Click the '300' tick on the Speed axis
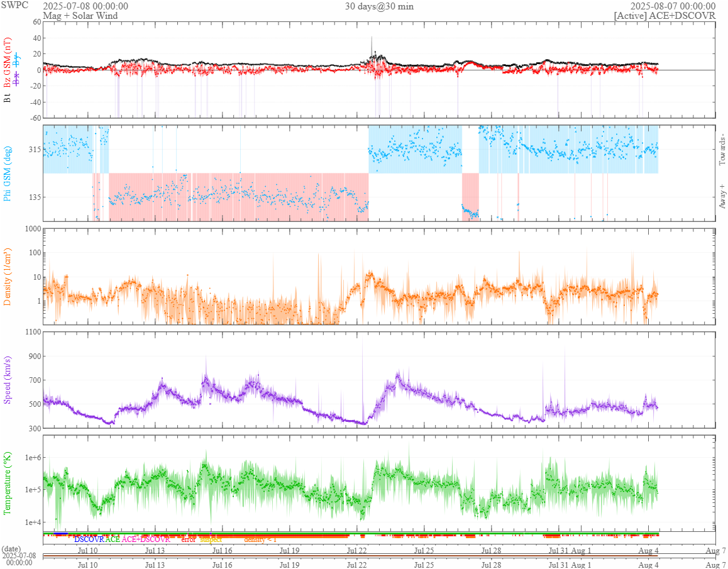The height and width of the screenshot is (569, 728). pos(35,429)
